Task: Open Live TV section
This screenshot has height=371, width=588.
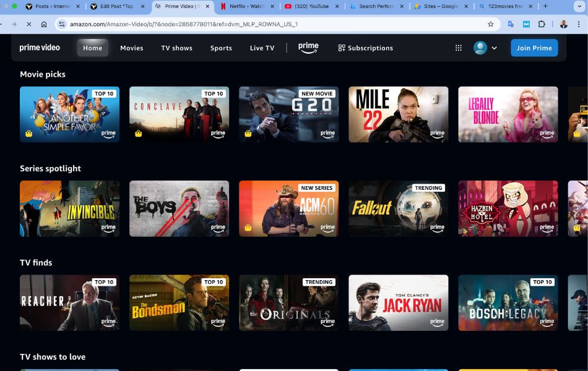Action: click(x=262, y=48)
